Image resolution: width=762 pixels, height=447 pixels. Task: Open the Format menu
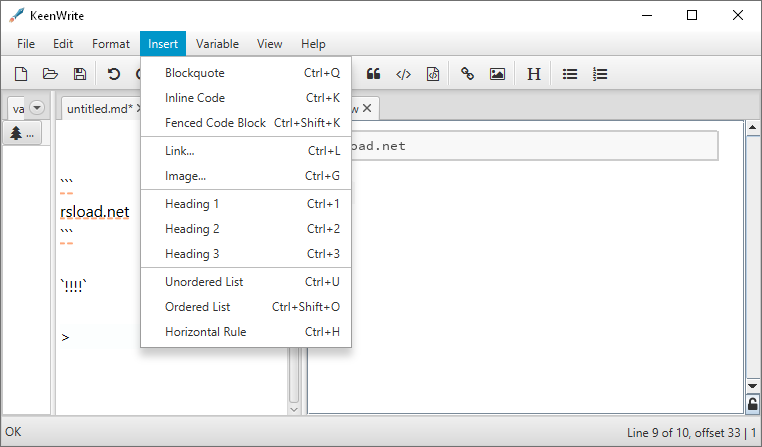tap(111, 44)
